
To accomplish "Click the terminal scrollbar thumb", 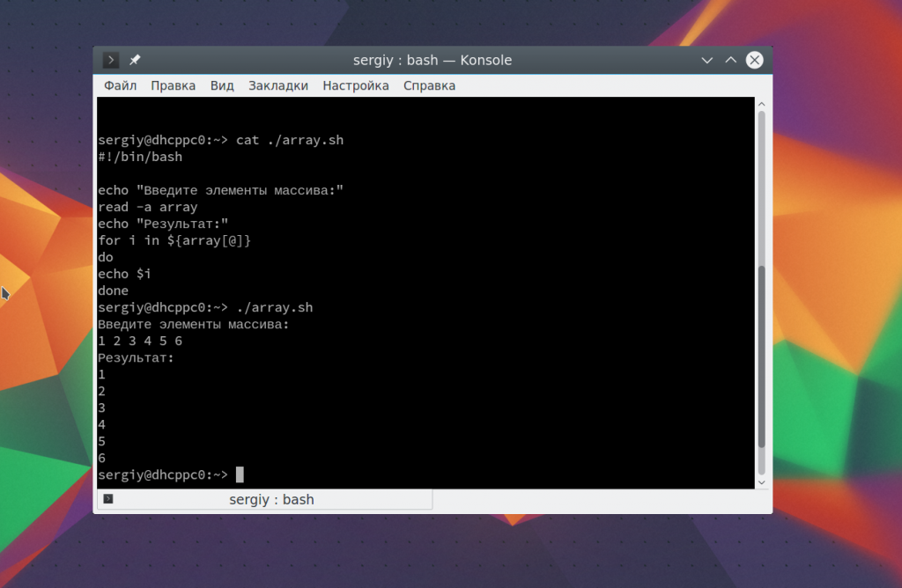I will (x=762, y=356).
